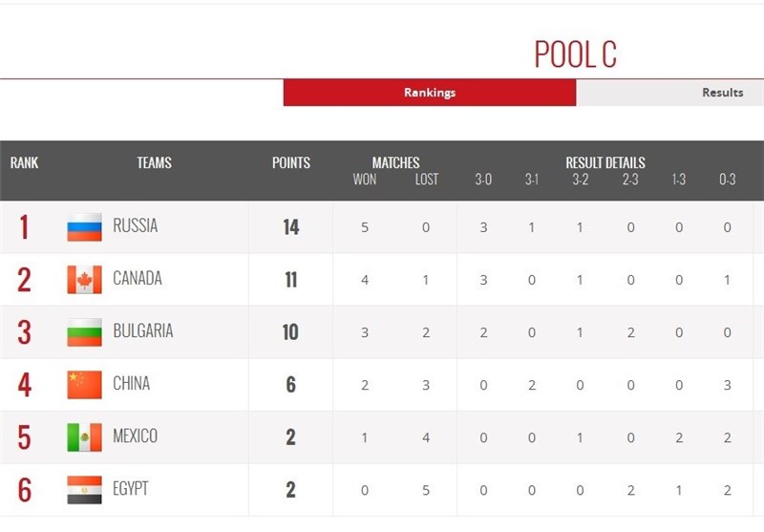764x532 pixels.
Task: Click the TEAMS column header
Action: [x=154, y=163]
